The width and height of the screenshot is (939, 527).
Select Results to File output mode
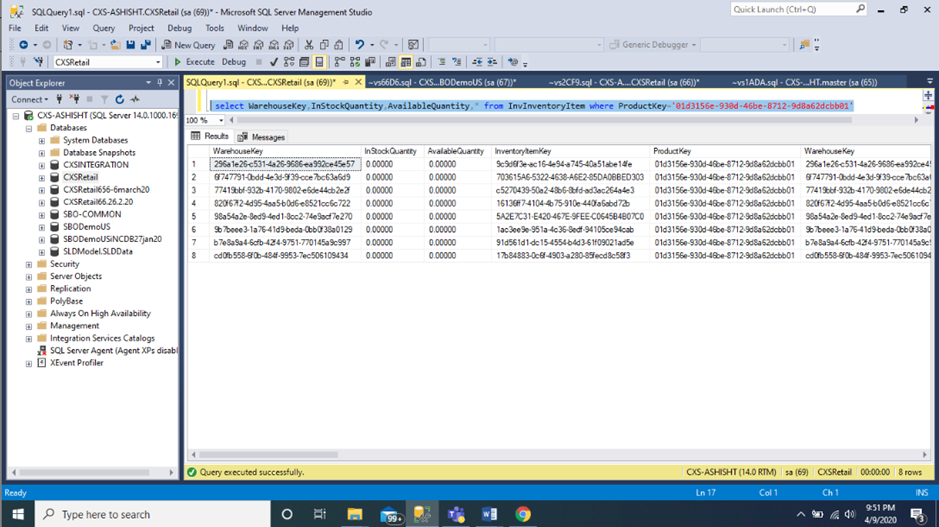[x=421, y=62]
